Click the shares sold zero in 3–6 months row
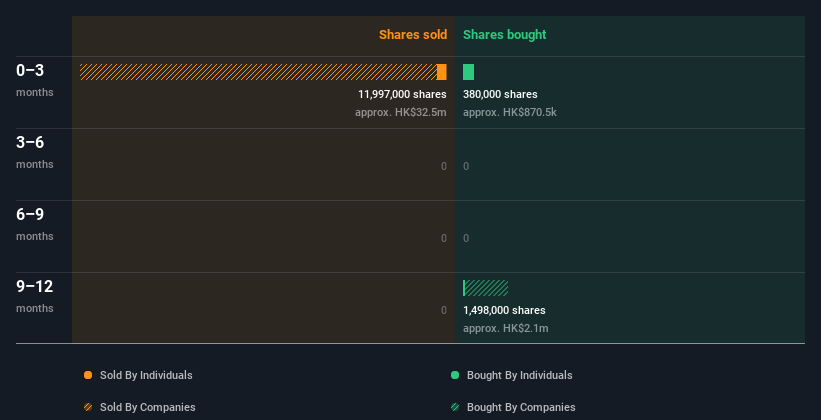 click(x=443, y=167)
